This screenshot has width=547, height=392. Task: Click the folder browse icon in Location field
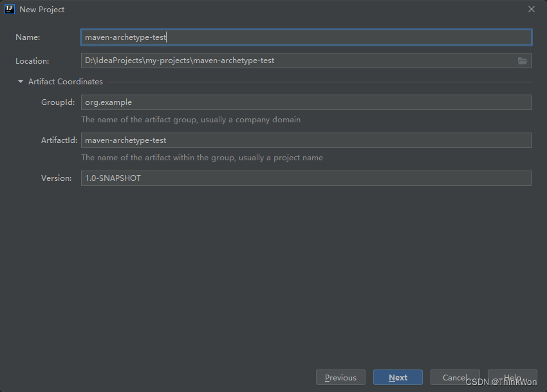pos(523,61)
